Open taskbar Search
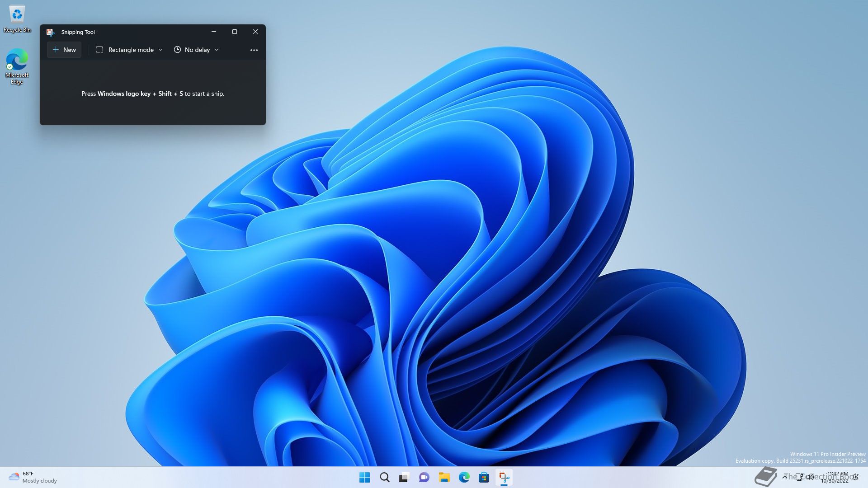 coord(385,478)
